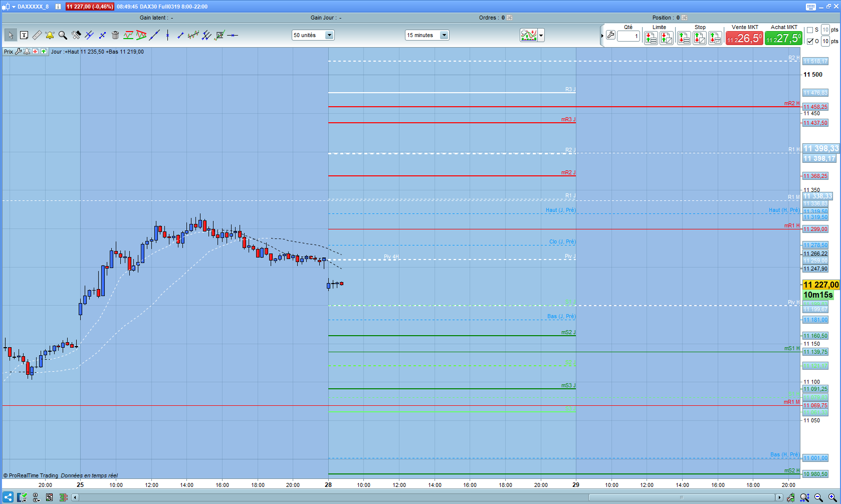Click the first order icon under Stop
This screenshot has height=504, width=841.
click(684, 38)
